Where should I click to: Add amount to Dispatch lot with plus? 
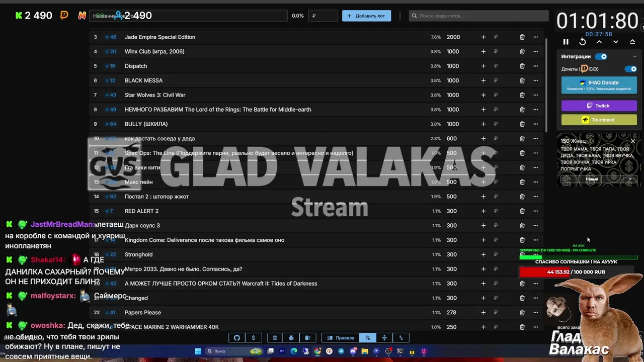[484, 66]
